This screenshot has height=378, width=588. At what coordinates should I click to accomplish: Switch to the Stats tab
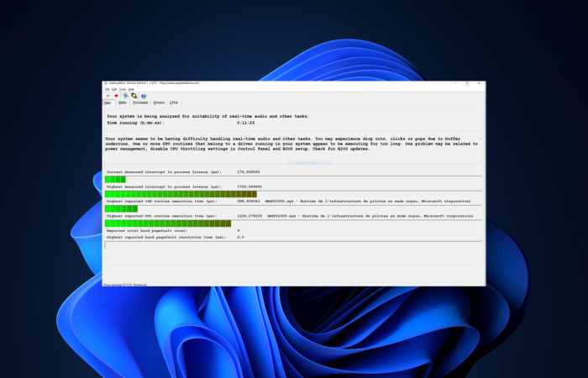click(x=123, y=102)
